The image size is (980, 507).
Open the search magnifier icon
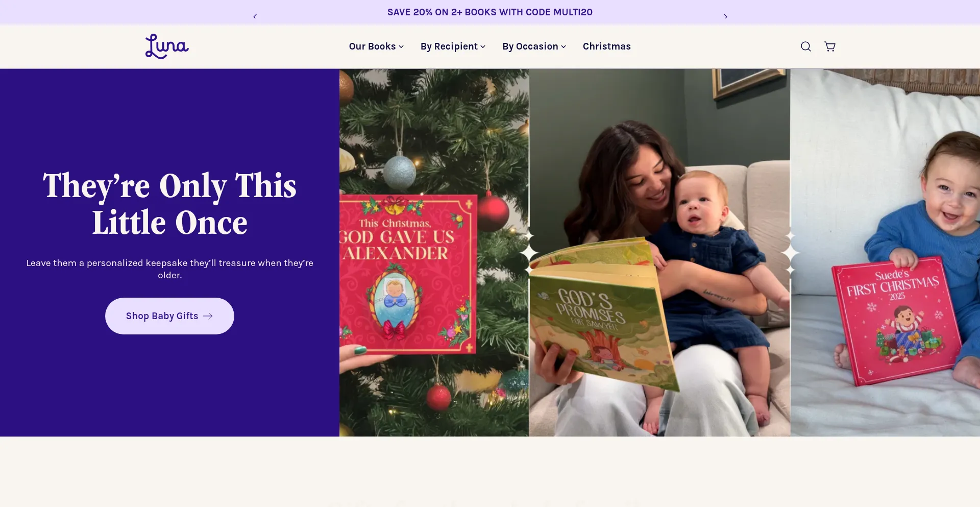[805, 46]
